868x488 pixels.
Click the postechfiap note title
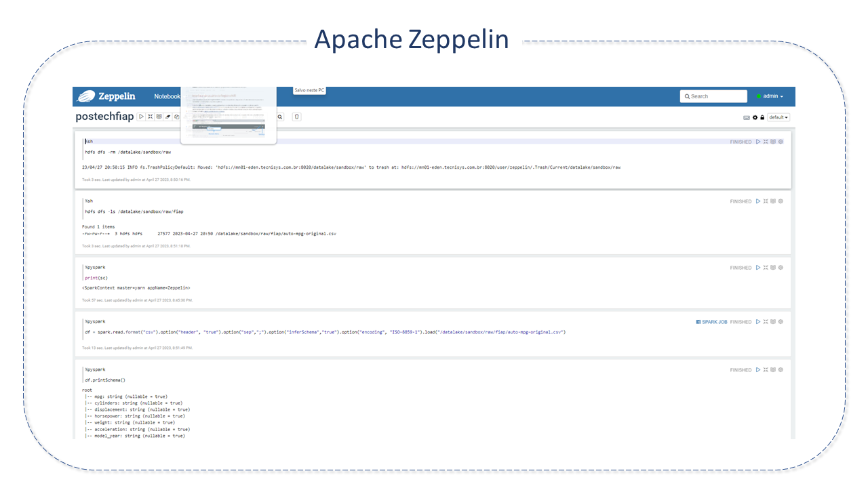coord(104,117)
